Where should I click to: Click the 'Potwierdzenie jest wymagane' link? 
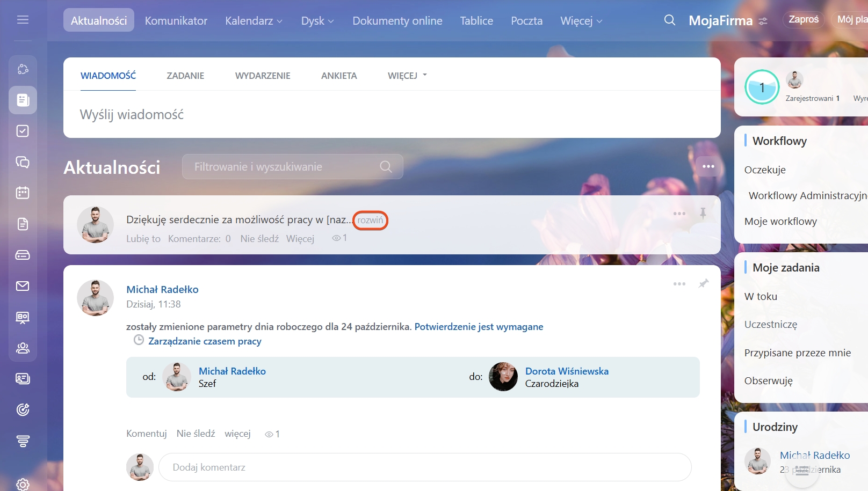479,327
